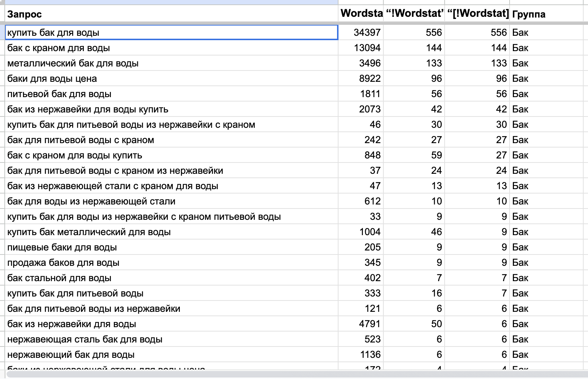Select the Wordstat value 1811
The image size is (588, 379).
(x=361, y=94)
